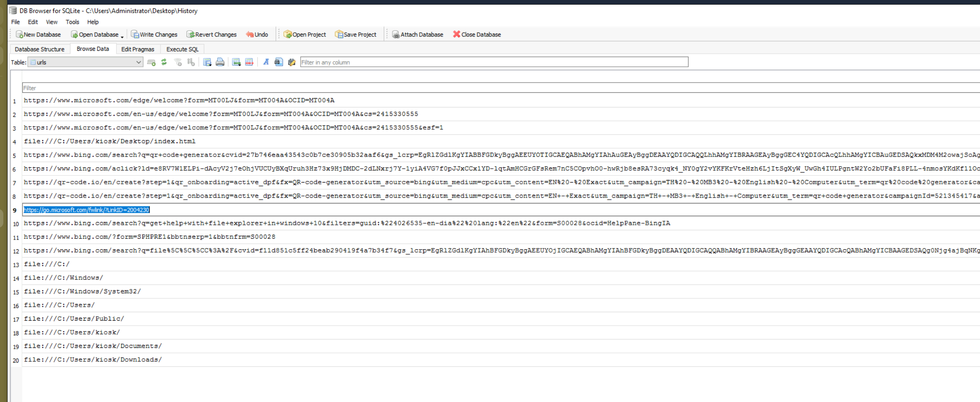Select the file:///C:/ cell in row 13

pos(501,264)
